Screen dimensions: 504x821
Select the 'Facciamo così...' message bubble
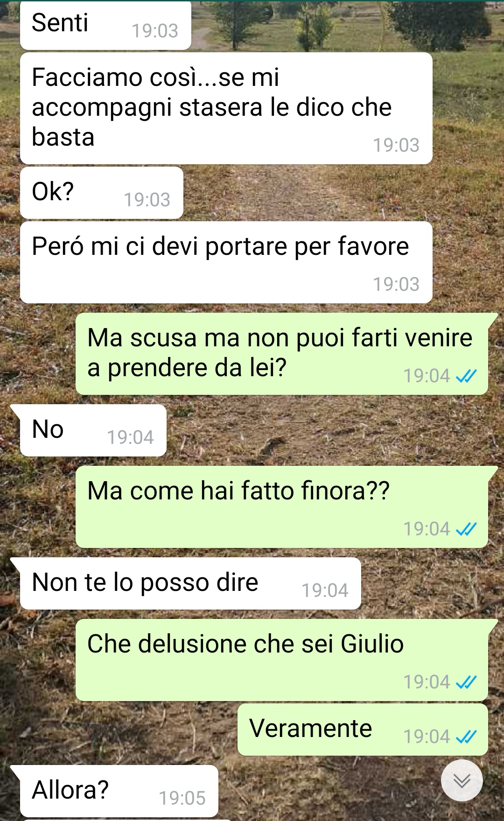pos(226,108)
